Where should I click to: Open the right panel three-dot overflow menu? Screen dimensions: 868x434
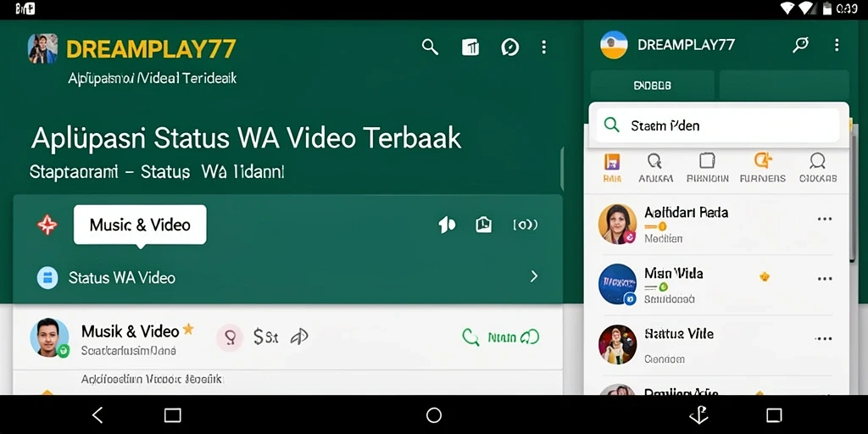tap(837, 45)
